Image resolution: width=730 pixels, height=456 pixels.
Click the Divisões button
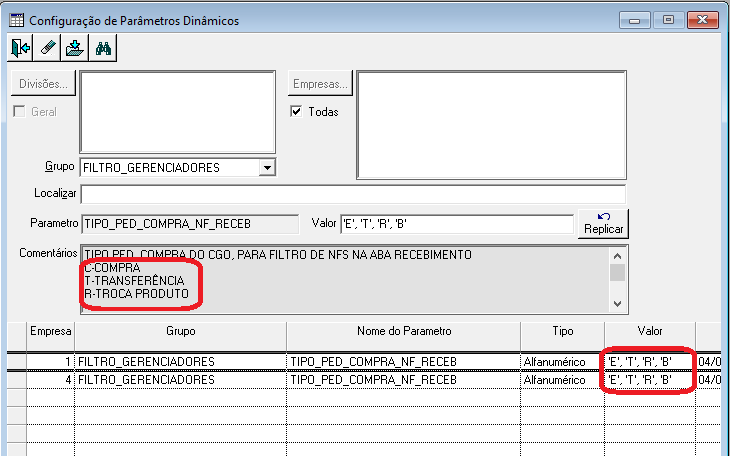pos(43,84)
